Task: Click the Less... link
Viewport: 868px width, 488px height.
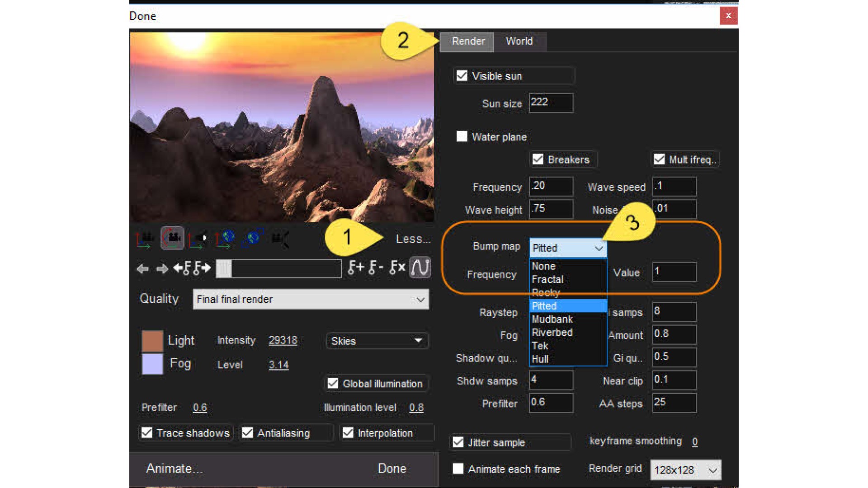Action: click(413, 239)
